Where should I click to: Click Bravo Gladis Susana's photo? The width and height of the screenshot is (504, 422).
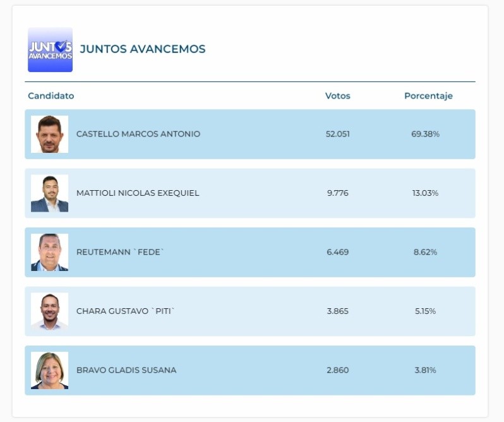pyautogui.click(x=49, y=370)
